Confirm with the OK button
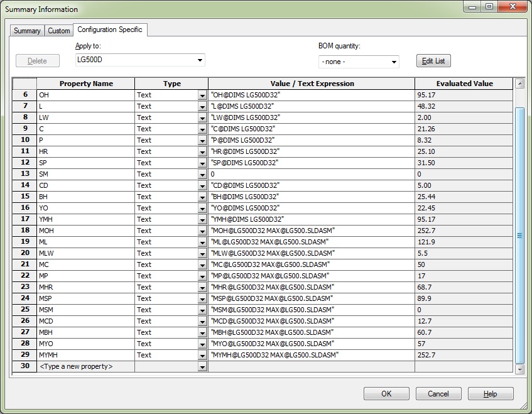Image resolution: width=532 pixels, height=414 pixels. (386, 394)
